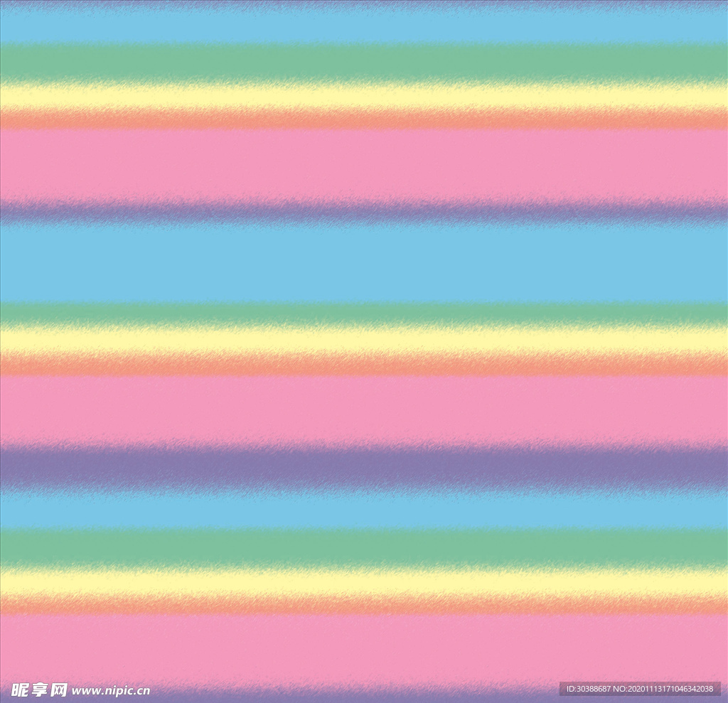Pick the uppermost wide pink band
728x703 pixels.
pyautogui.click(x=364, y=165)
